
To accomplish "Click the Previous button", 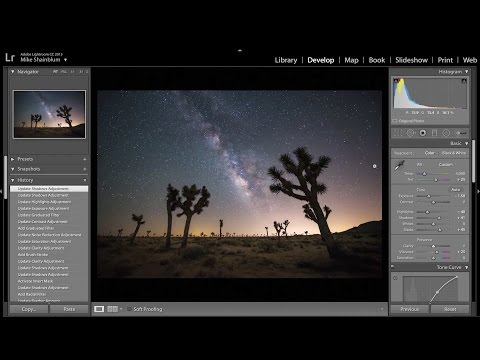I will coord(410,309).
